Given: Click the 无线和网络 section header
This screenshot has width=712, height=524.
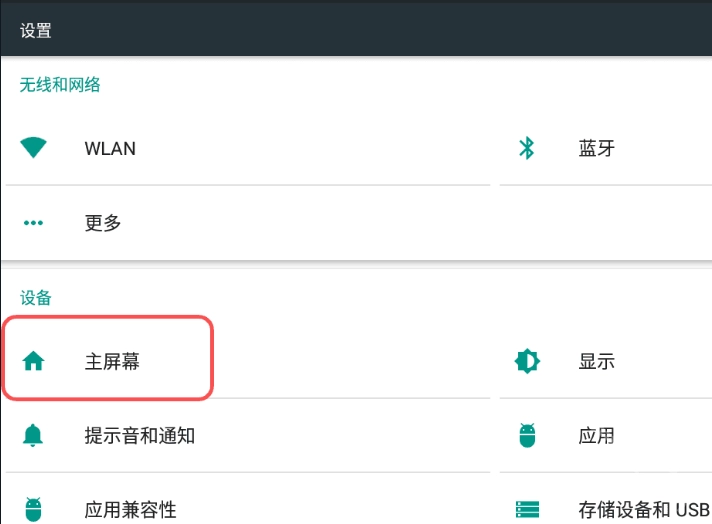Looking at the screenshot, I should click(60, 85).
